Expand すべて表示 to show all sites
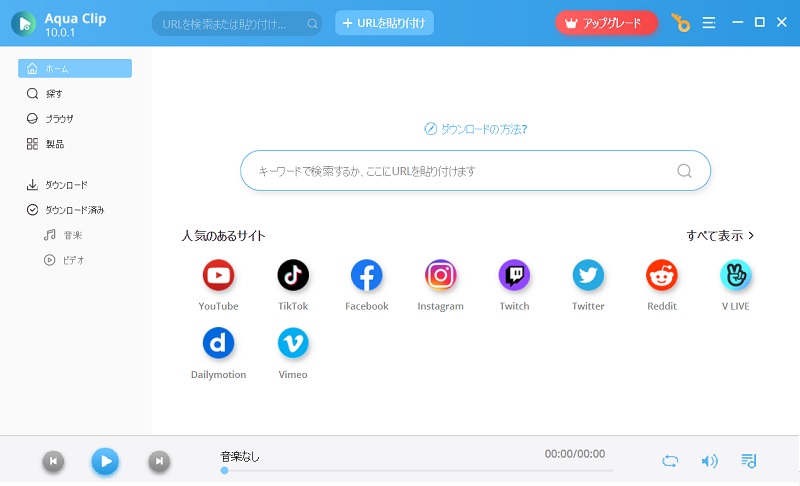 720,236
